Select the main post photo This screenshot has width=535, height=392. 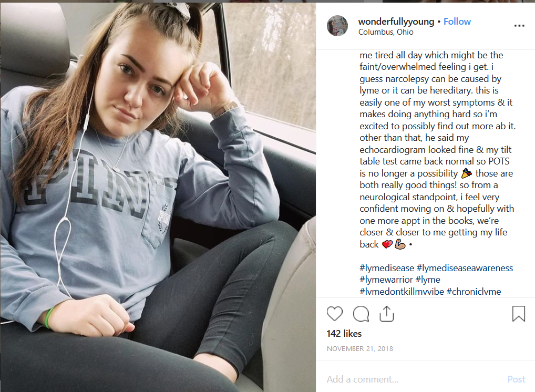(x=158, y=197)
